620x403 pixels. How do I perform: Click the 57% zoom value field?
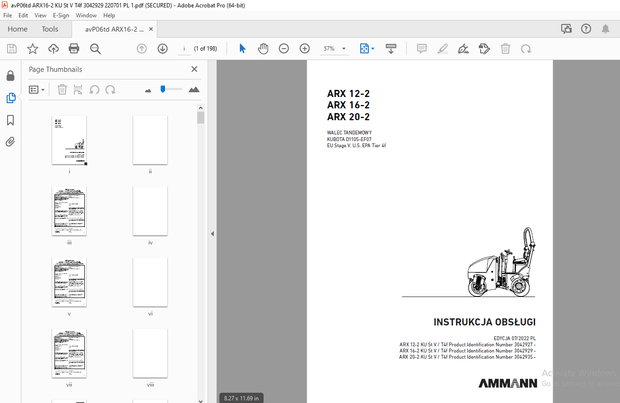(x=329, y=49)
